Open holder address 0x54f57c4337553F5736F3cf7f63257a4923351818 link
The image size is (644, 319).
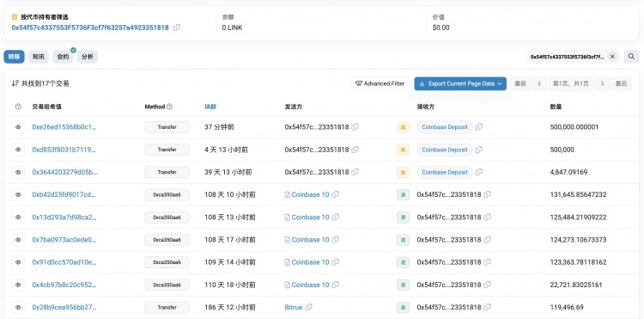(90, 28)
